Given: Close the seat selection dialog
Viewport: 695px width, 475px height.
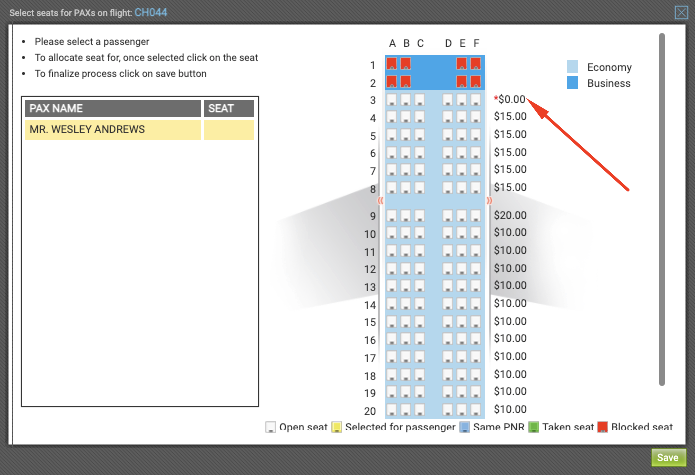Looking at the screenshot, I should point(681,12).
